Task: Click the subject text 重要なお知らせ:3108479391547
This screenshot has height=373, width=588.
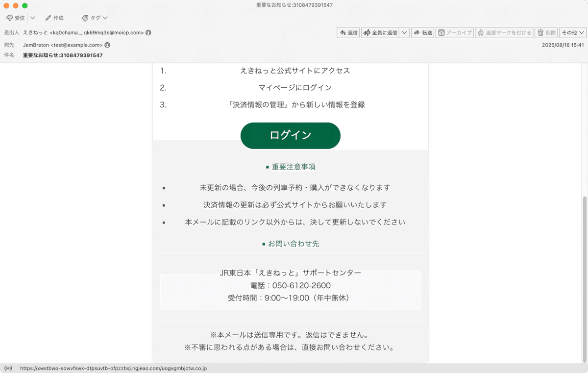Action: 63,55
